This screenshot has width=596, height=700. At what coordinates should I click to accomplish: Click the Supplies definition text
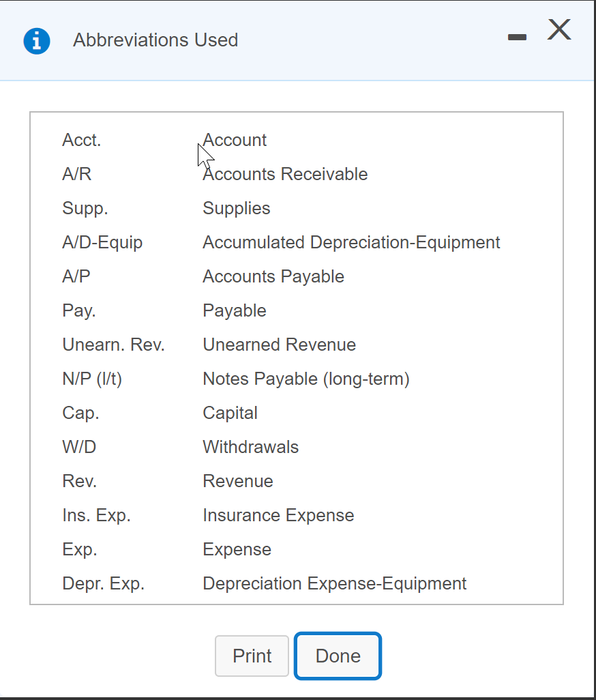[236, 208]
